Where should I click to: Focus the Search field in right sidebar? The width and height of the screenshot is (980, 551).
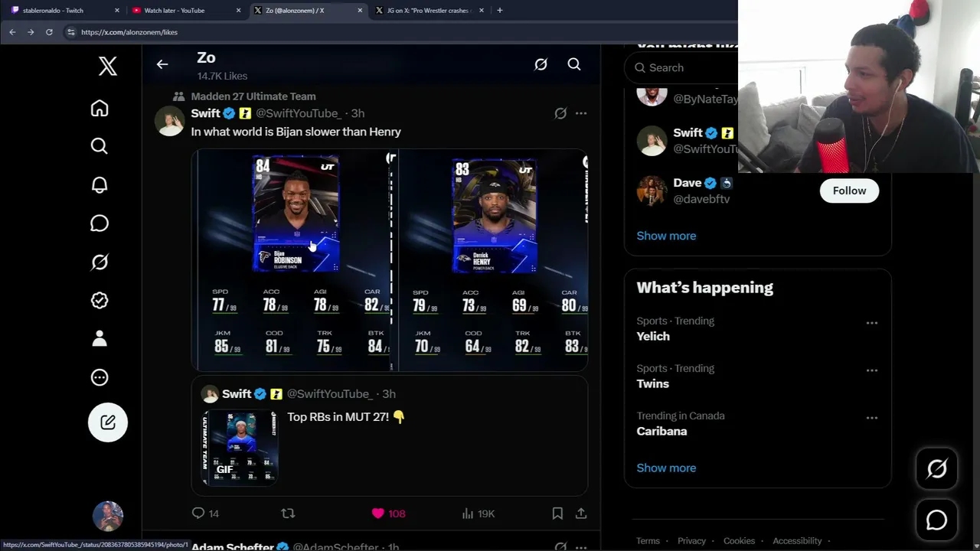pyautogui.click(x=681, y=67)
